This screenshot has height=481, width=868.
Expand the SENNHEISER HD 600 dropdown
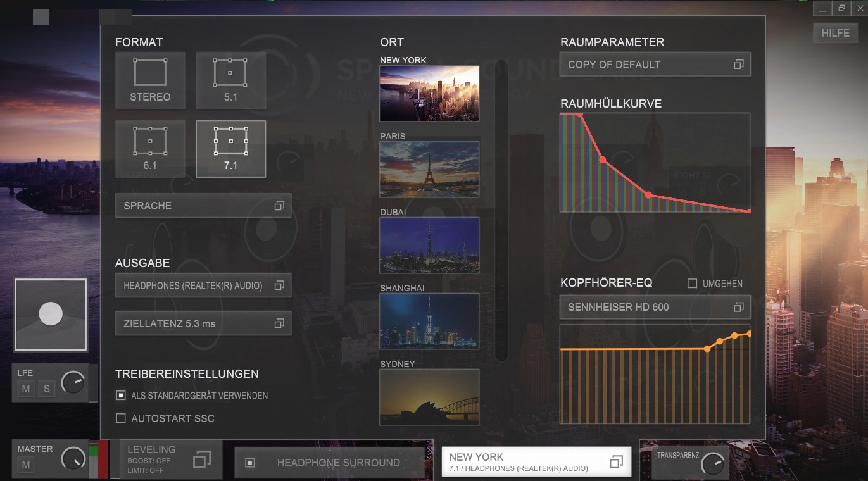click(655, 307)
